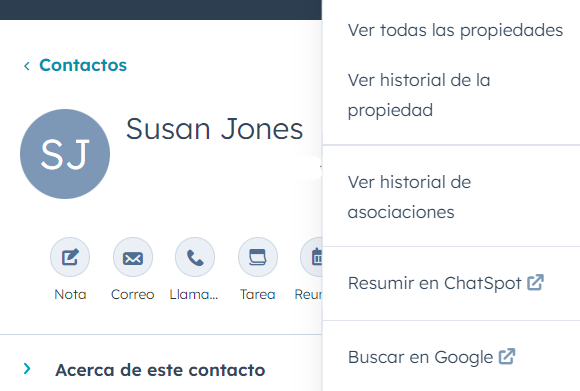Screen dimensions: 580x391
Task: Click the Correo label text
Action: 132,294
